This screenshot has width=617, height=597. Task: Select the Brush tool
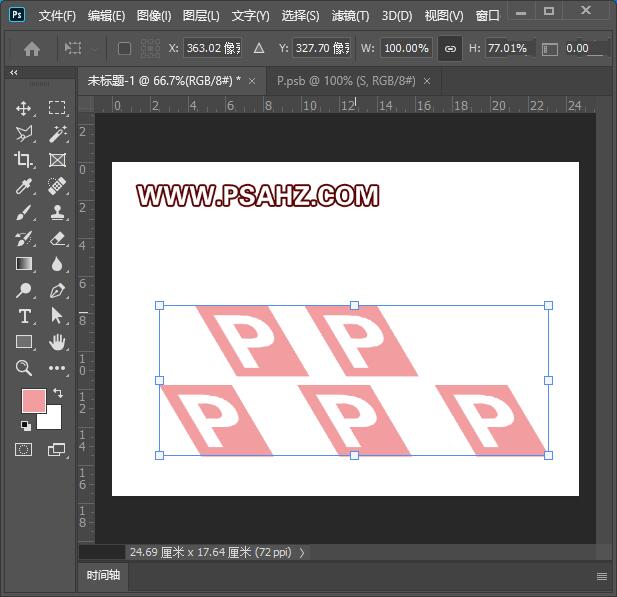coord(24,213)
